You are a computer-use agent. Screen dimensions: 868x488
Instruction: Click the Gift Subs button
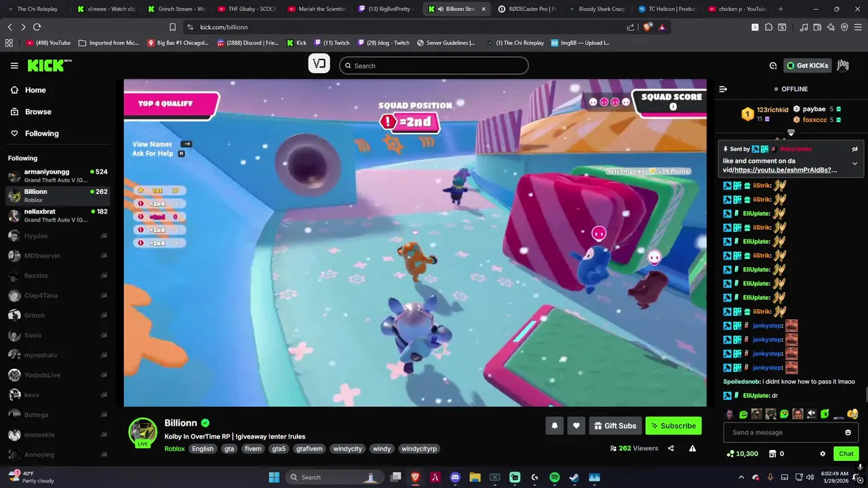(615, 426)
